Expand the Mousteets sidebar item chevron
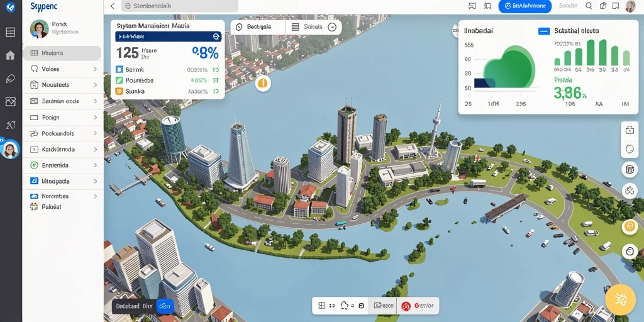Image resolution: width=644 pixels, height=322 pixels. 96,85
